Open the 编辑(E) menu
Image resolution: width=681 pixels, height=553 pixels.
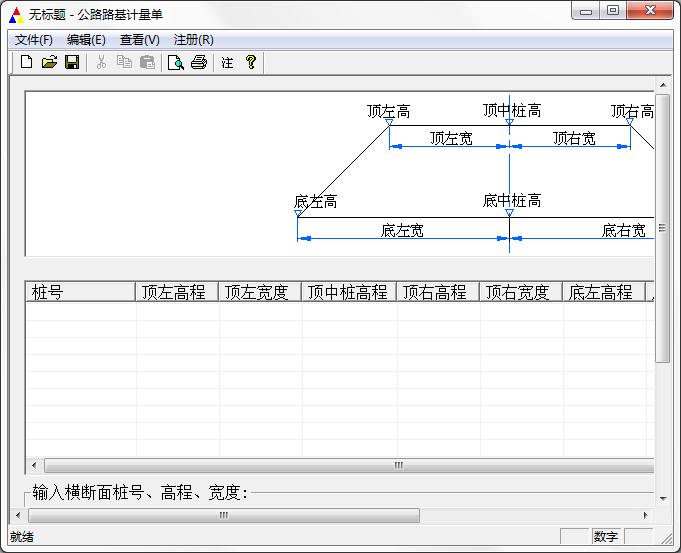click(86, 40)
